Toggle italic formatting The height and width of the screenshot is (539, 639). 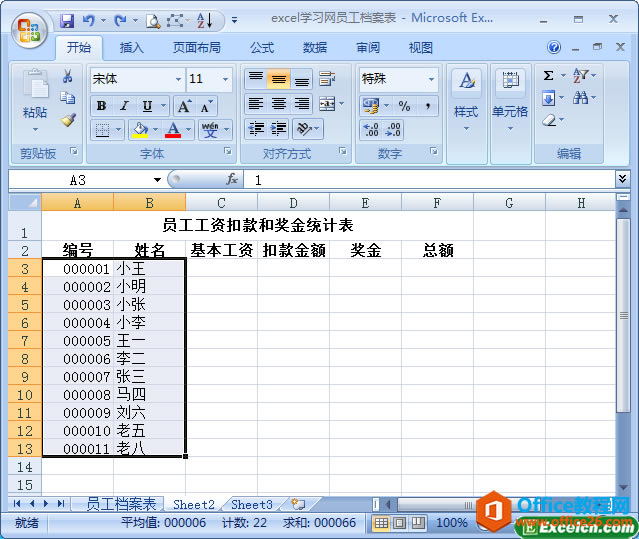coord(124,106)
